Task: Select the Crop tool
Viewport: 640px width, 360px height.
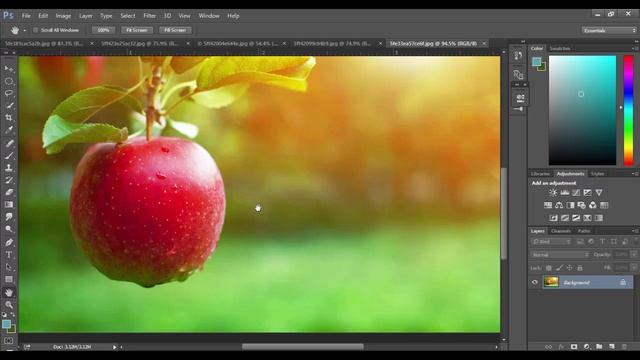Action: (x=9, y=118)
